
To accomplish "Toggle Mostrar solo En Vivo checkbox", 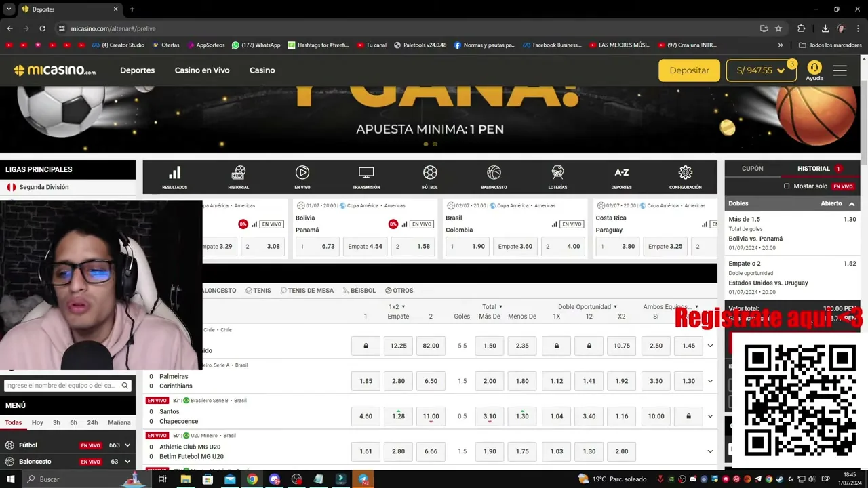I will point(787,186).
